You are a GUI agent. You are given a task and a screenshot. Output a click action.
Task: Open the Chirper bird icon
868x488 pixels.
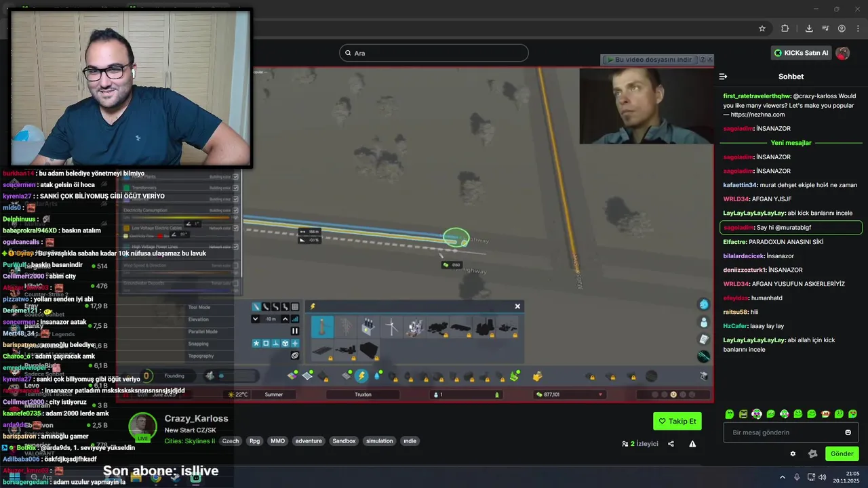coord(704,304)
